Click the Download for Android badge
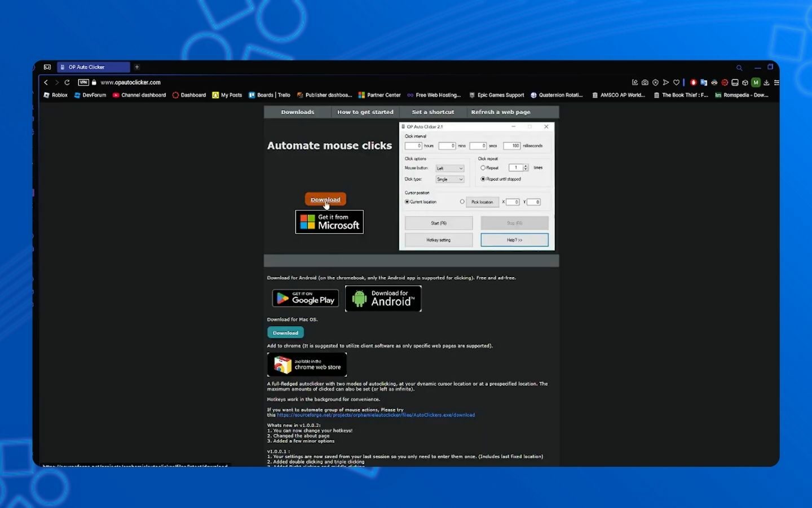Image resolution: width=812 pixels, height=508 pixels. click(383, 299)
